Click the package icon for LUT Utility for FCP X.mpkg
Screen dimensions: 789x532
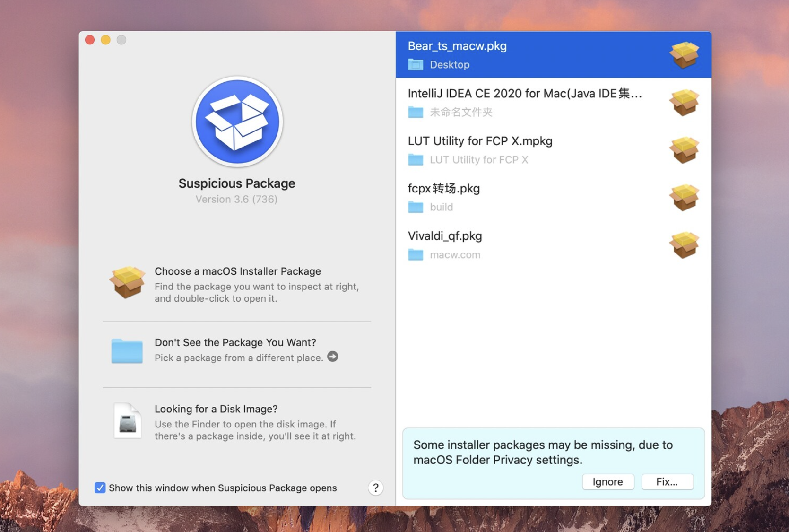point(685,150)
